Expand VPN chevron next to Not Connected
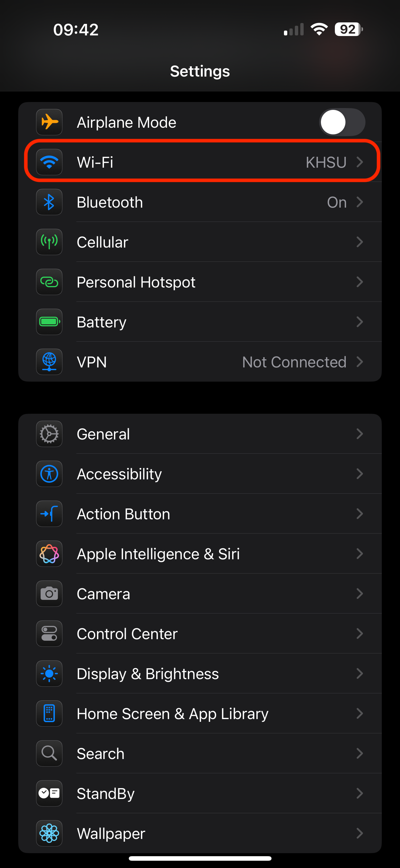 tap(359, 362)
